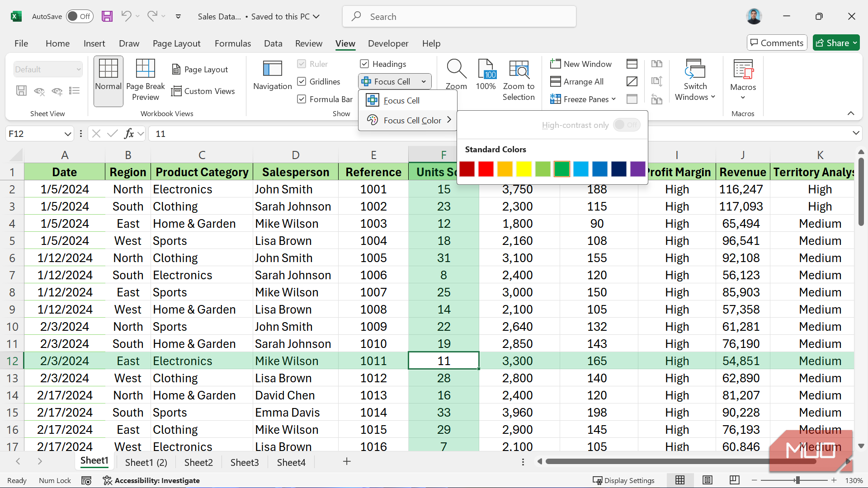Choose light blue focus cell color

(x=581, y=169)
